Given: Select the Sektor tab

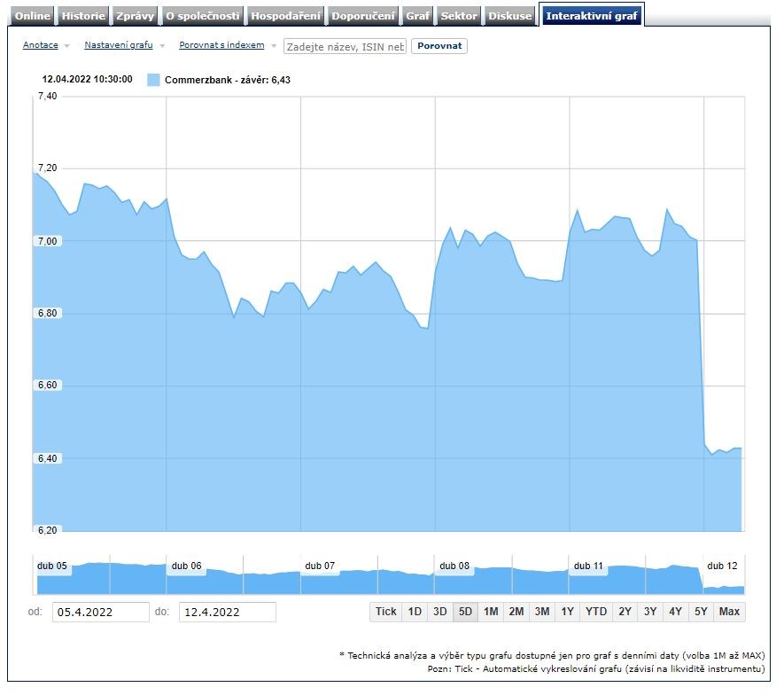Looking at the screenshot, I should [x=459, y=16].
